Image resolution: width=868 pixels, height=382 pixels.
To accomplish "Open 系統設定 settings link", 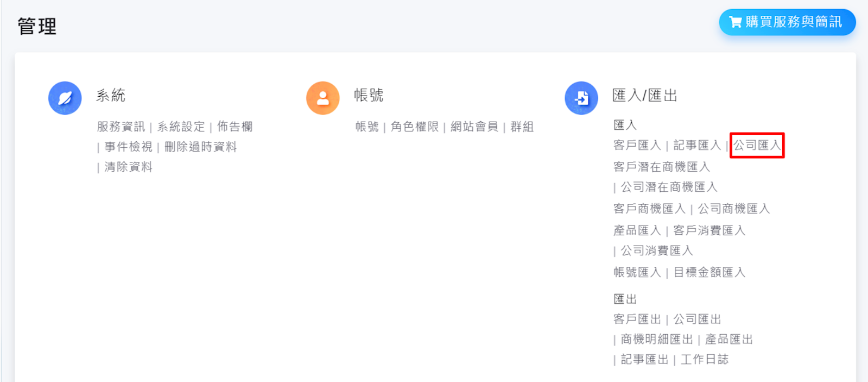I will 181,127.
